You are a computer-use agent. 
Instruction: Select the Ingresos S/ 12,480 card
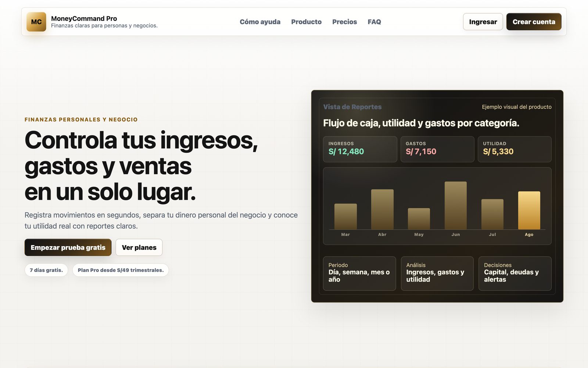tap(360, 149)
